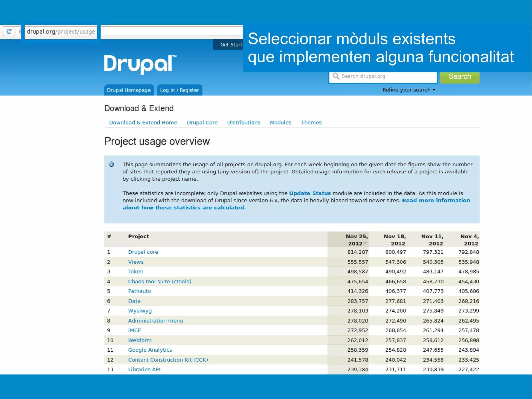The width and height of the screenshot is (532, 399).
Task: Select the value 257,478 in IMCE row
Action: pyautogui.click(x=469, y=330)
